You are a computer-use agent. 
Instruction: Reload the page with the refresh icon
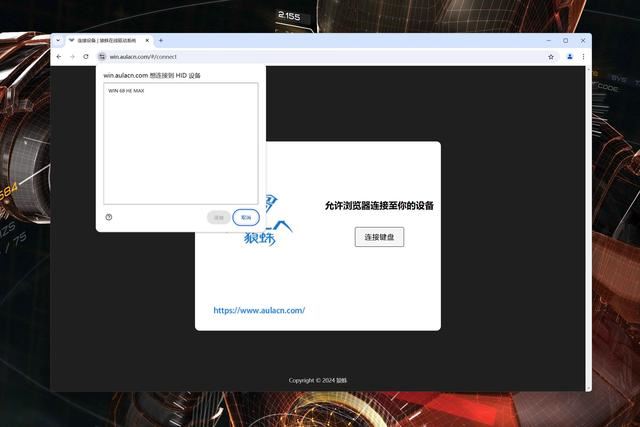click(86, 57)
